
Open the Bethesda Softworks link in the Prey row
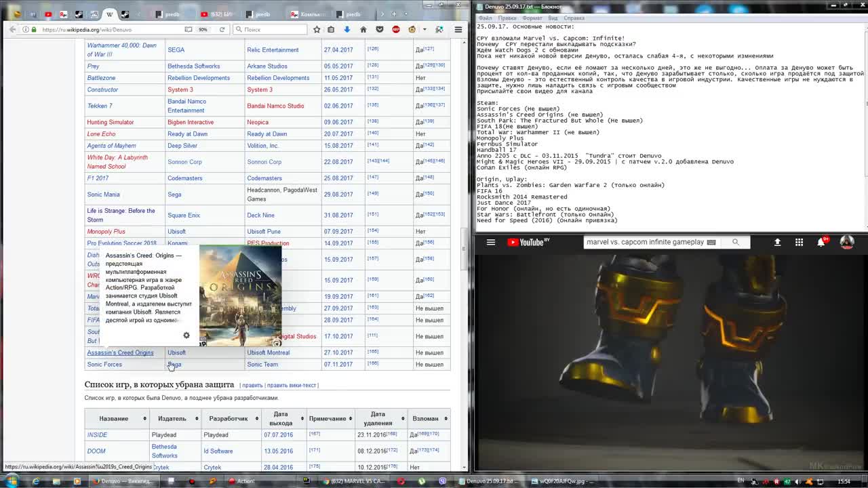click(x=193, y=66)
